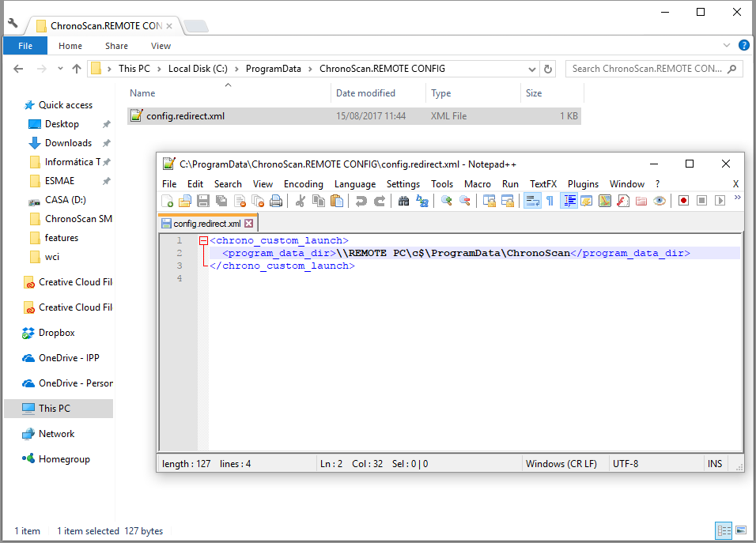The width and height of the screenshot is (756, 543).
Task: Open Notepad++ Edit menu
Action: pyautogui.click(x=195, y=184)
